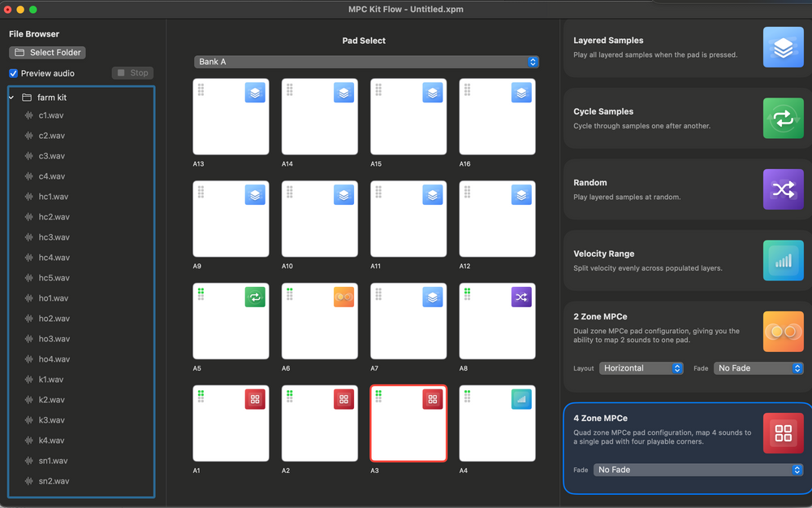Click the cycle badge on pad A5
This screenshot has height=508, width=812.
pyautogui.click(x=254, y=297)
